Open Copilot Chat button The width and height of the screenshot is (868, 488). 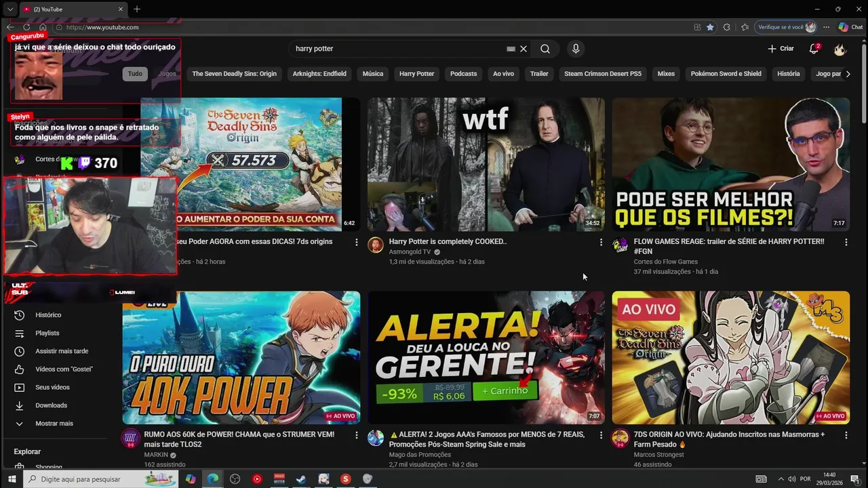point(852,27)
